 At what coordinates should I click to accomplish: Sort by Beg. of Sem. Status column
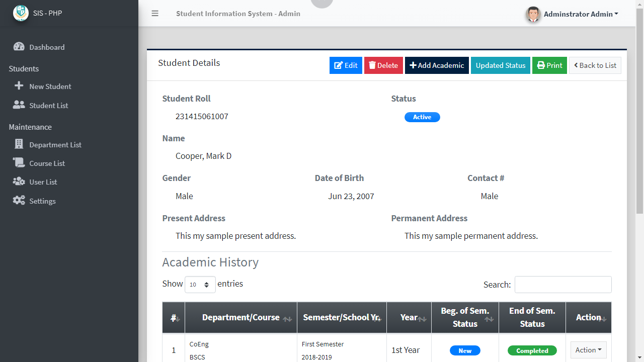pyautogui.click(x=465, y=317)
